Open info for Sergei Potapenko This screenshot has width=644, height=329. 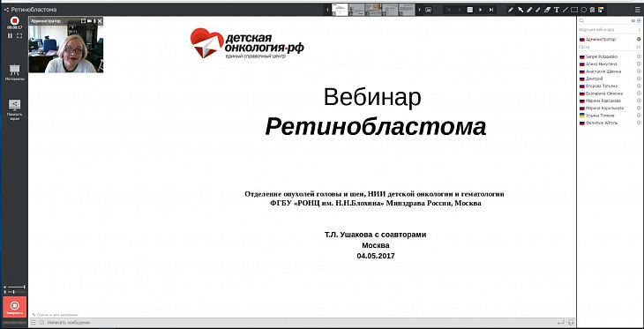pyautogui.click(x=639, y=56)
